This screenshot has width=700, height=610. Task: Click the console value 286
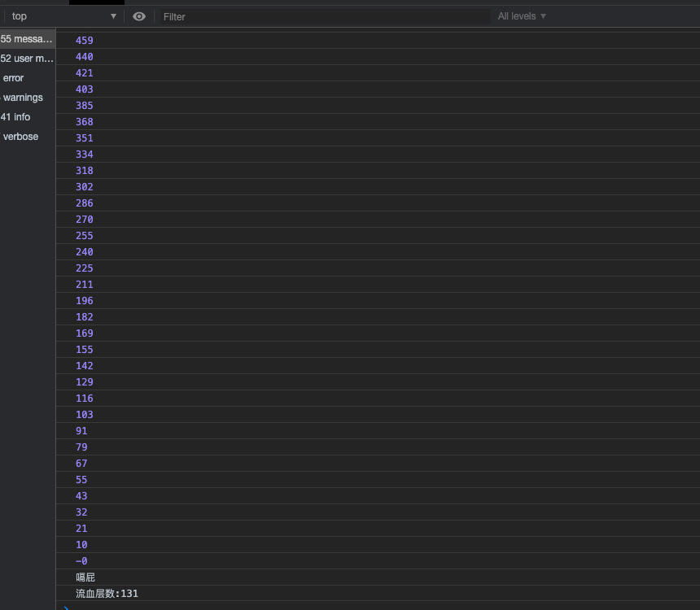[85, 203]
